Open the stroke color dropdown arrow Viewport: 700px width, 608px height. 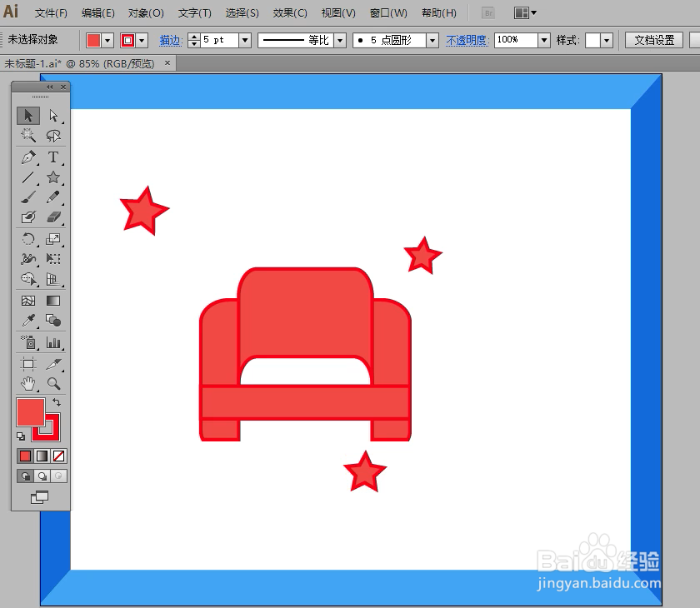tap(142, 41)
